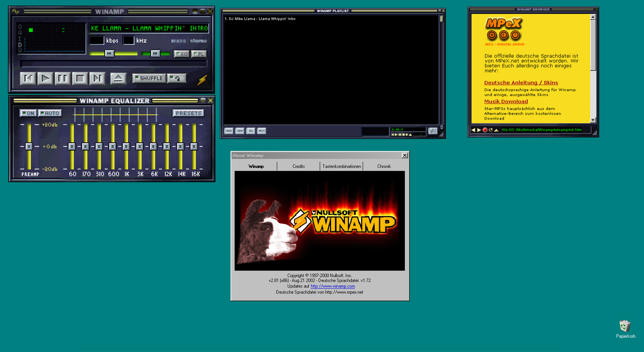Open the playlist REM menu
Viewport: 644px width, 352px height.
click(x=240, y=131)
